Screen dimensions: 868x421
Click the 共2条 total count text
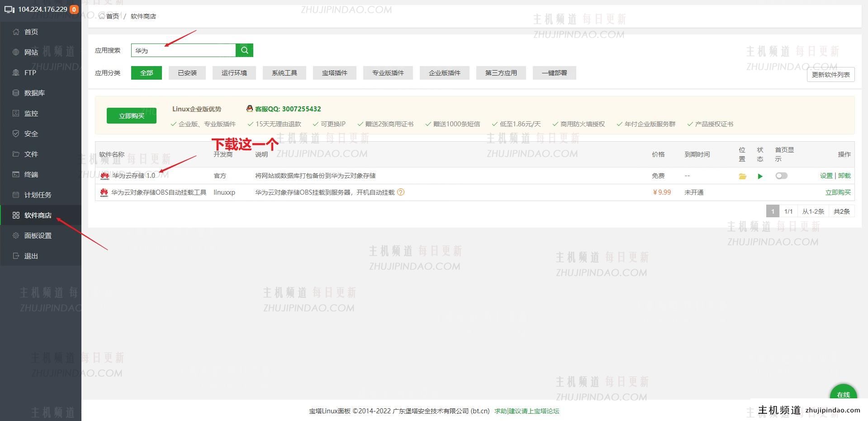[841, 211]
